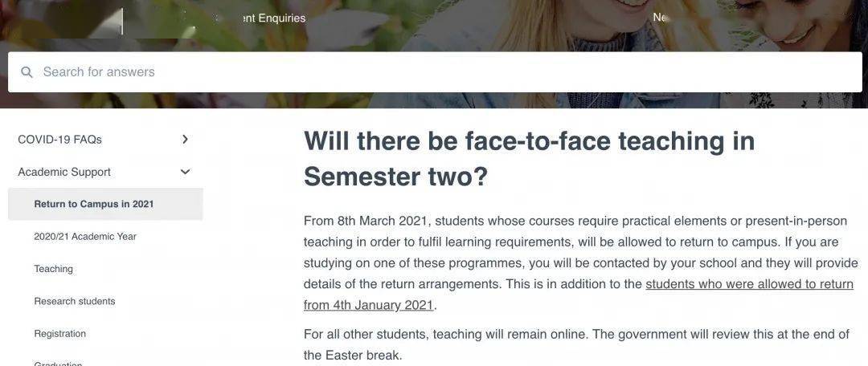Click the from 4th January 2021 link

coord(368,305)
